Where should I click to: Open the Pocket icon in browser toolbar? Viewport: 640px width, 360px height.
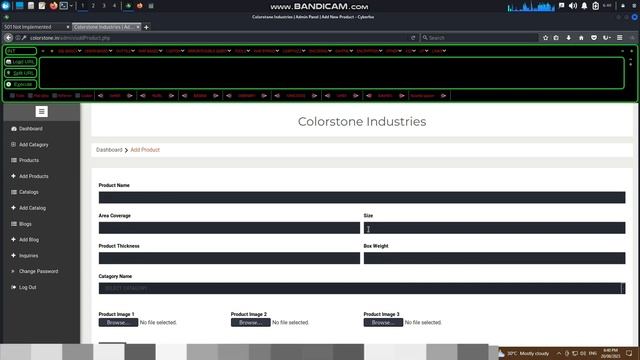tap(594, 38)
